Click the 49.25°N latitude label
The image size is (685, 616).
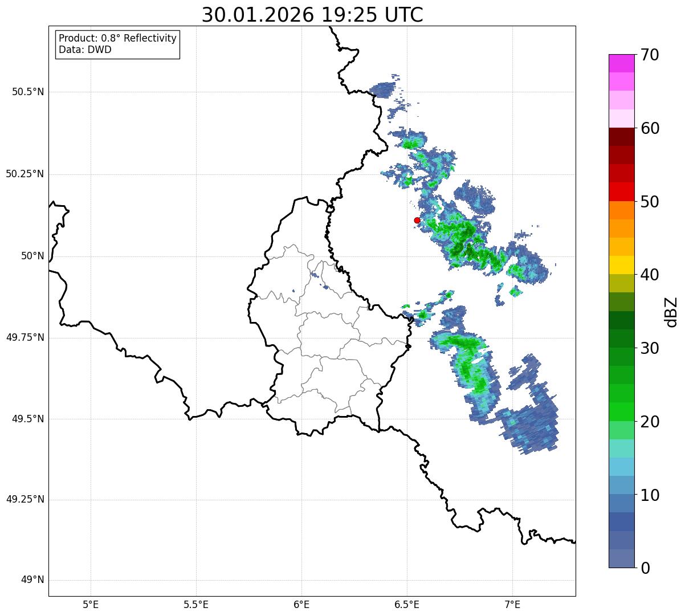point(25,500)
